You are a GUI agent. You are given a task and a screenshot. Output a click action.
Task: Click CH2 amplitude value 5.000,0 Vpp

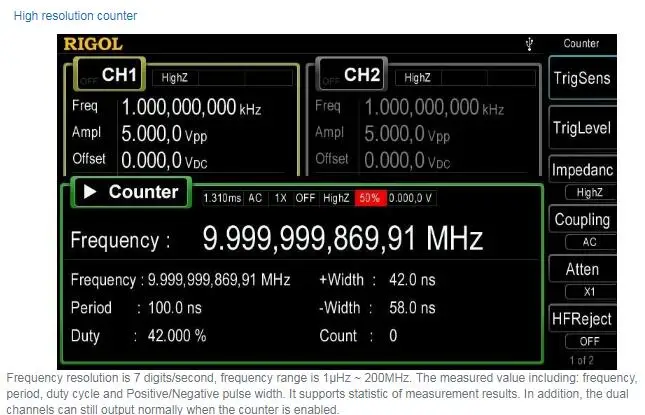click(407, 134)
